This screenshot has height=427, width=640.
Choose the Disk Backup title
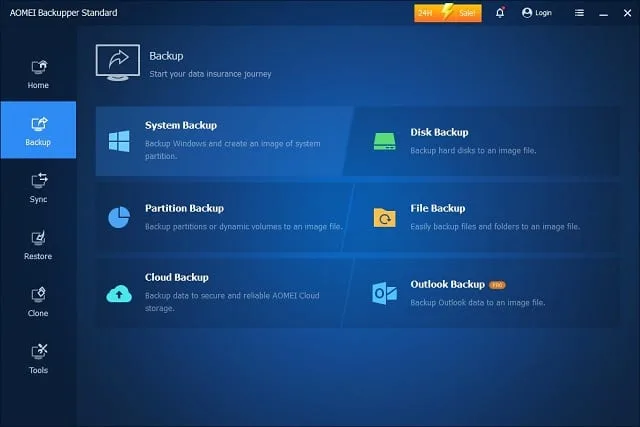pos(439,132)
